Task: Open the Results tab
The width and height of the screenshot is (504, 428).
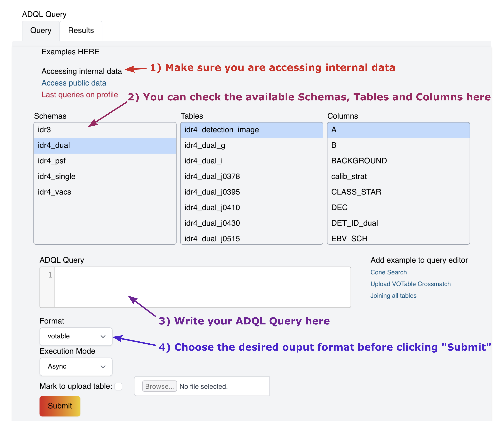Action: pyautogui.click(x=81, y=31)
